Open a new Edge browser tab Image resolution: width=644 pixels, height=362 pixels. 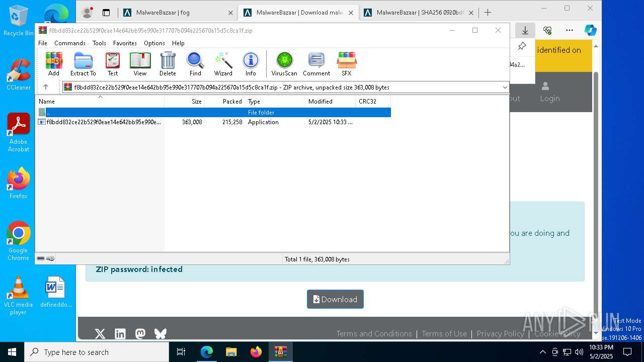point(488,13)
